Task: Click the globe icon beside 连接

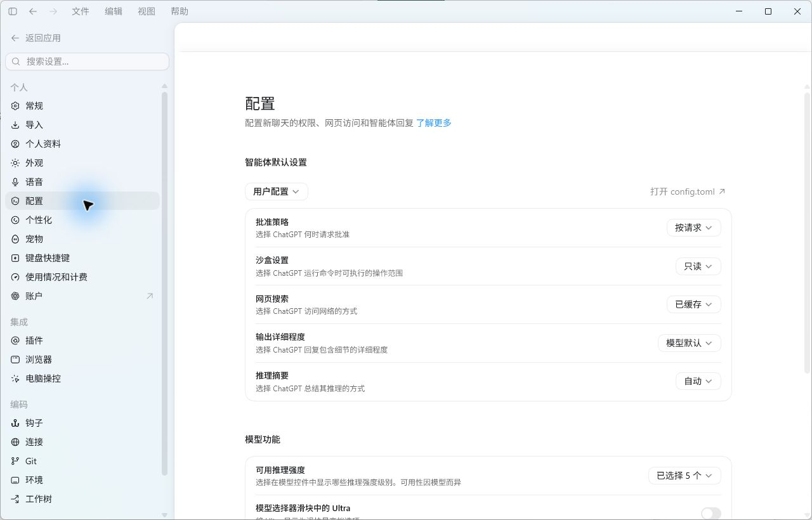Action: click(x=15, y=442)
